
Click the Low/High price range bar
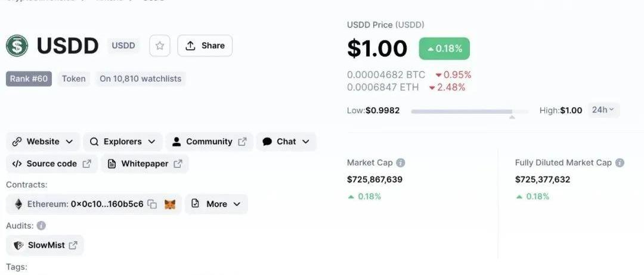coord(469,111)
